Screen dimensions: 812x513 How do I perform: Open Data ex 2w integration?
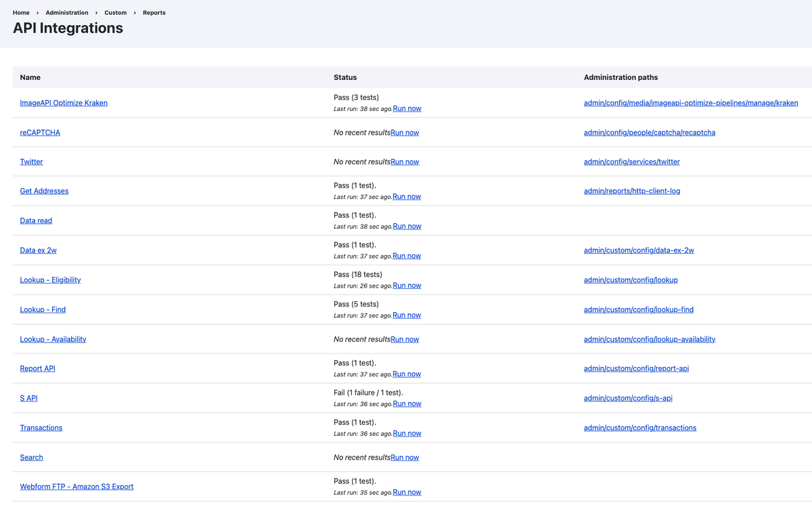38,250
